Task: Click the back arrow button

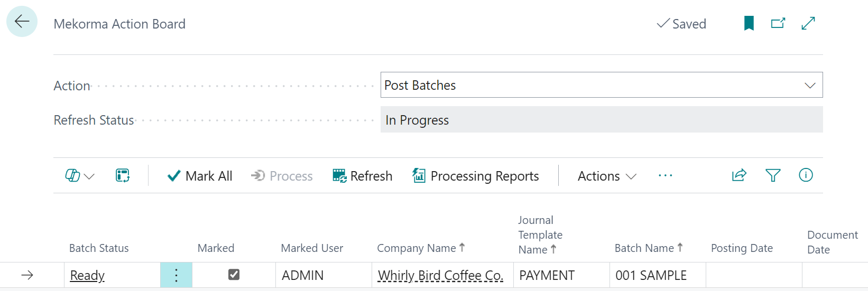Action: (x=22, y=22)
